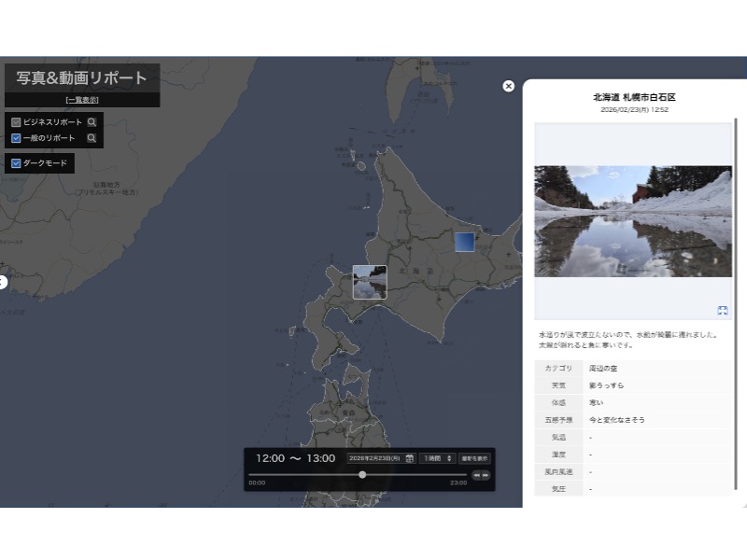The image size is (747, 560).
Task: Open the Sapporo photo marker on the map
Action: pos(370,282)
